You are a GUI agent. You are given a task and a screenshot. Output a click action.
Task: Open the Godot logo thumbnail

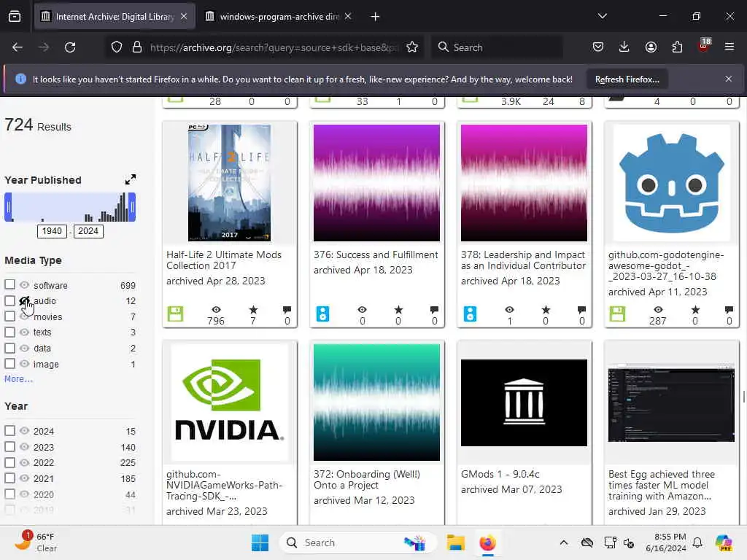tap(672, 183)
